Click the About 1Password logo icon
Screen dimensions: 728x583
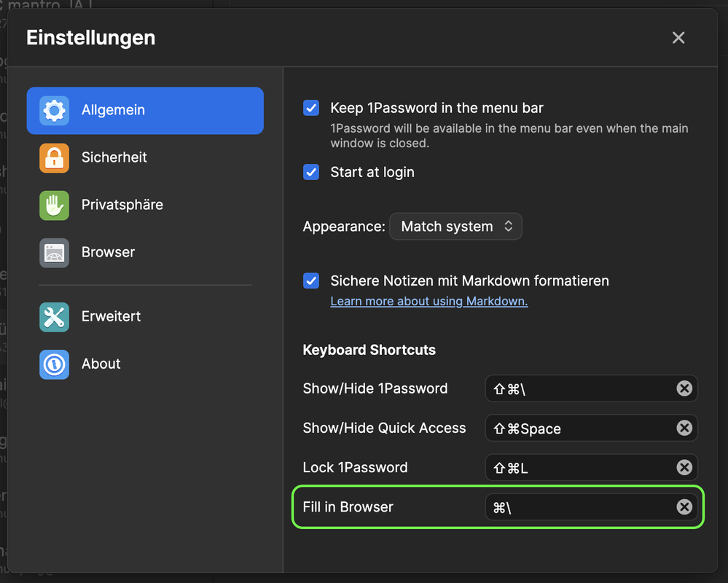[55, 364]
